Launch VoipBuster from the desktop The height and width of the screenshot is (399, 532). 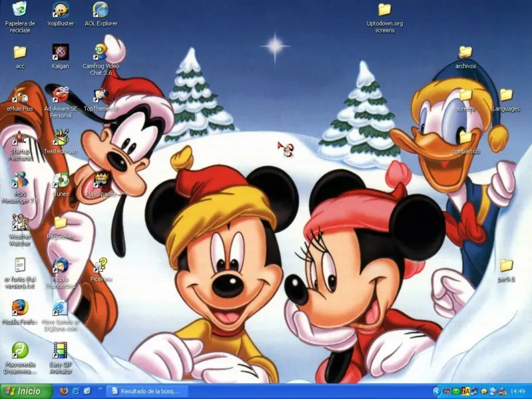tap(61, 14)
